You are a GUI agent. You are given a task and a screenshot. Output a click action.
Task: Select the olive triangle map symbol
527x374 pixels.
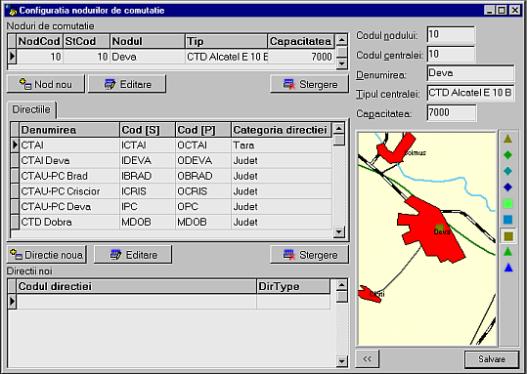pos(508,139)
